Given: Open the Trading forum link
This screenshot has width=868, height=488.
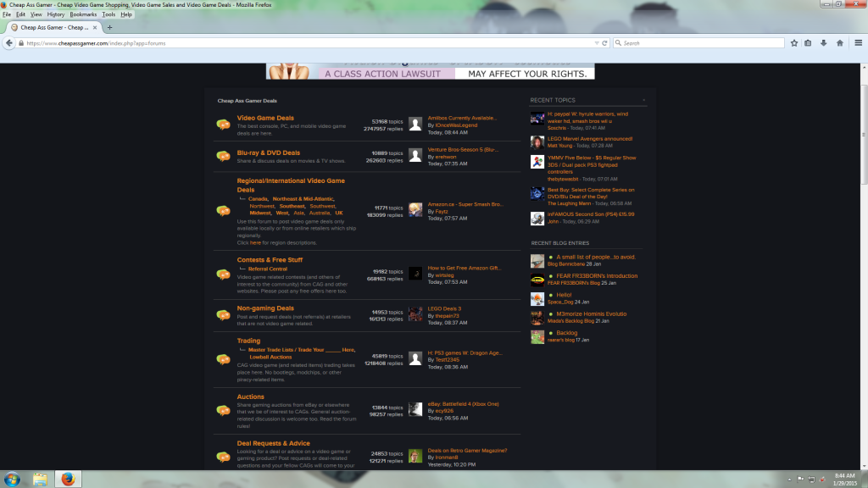Looking at the screenshot, I should [248, 341].
